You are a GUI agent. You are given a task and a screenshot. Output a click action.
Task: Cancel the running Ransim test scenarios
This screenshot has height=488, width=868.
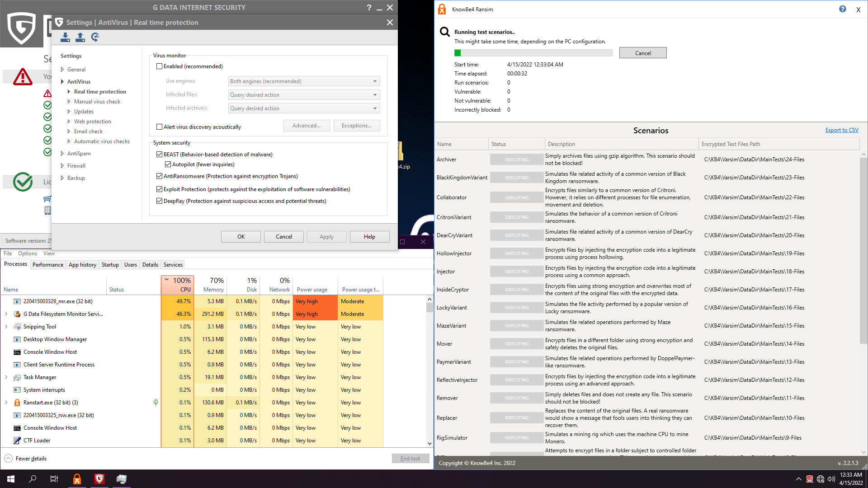(642, 53)
